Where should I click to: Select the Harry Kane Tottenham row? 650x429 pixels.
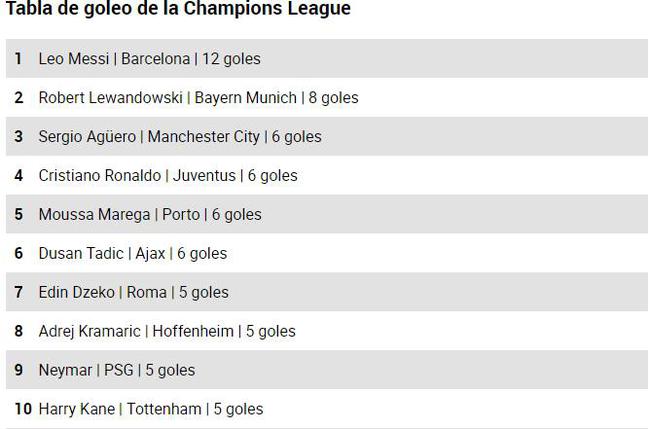pyautogui.click(x=327, y=409)
